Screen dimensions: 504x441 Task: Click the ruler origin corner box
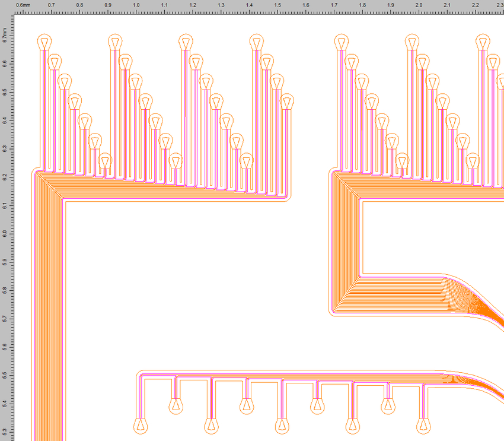point(5,5)
